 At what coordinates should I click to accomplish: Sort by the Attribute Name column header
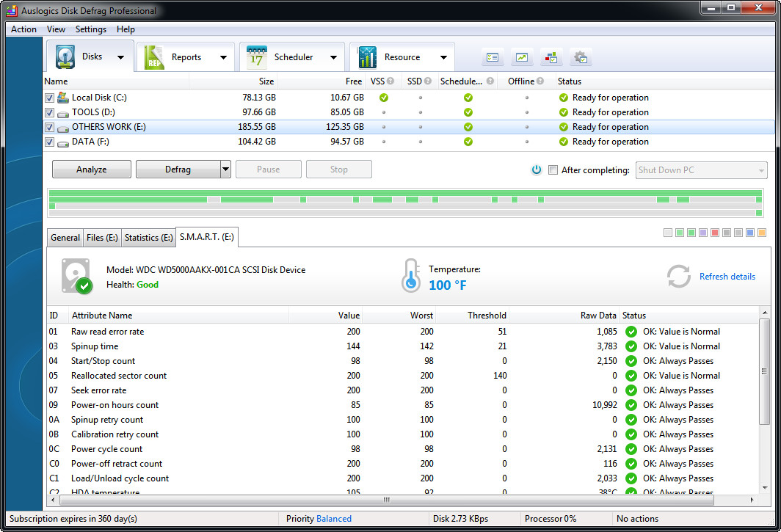point(178,316)
